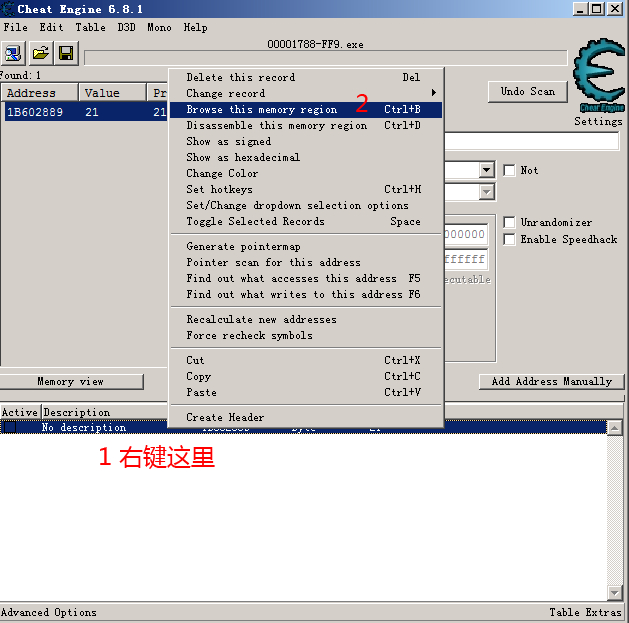Screen dimensions: 629x623
Task: Click the Active column header
Action: click(20, 412)
